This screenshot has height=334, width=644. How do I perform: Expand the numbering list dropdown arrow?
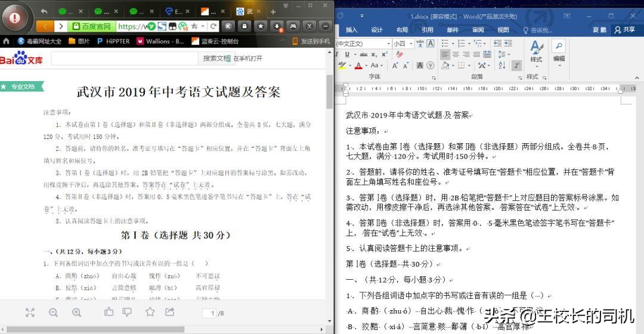click(x=469, y=43)
